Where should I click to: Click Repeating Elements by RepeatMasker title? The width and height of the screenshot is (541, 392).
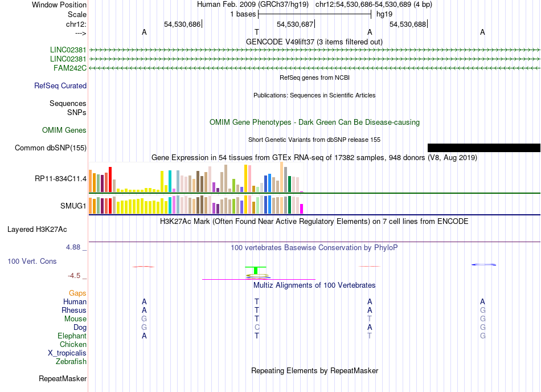[x=314, y=370]
